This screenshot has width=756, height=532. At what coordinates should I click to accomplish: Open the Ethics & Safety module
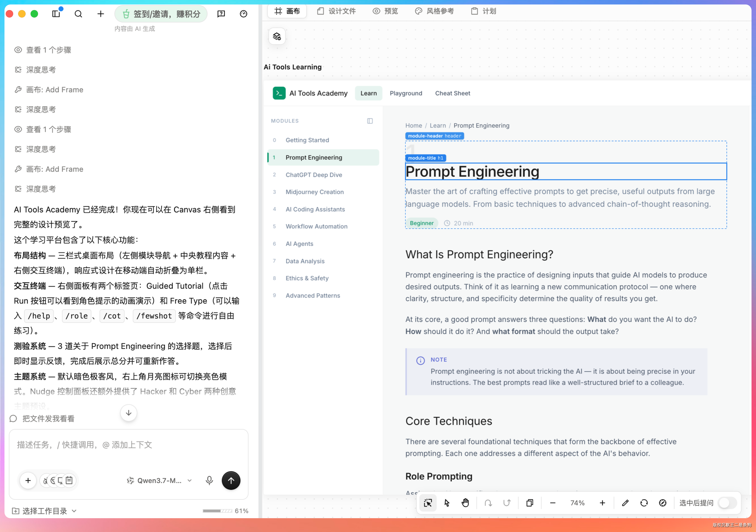pyautogui.click(x=323, y=278)
